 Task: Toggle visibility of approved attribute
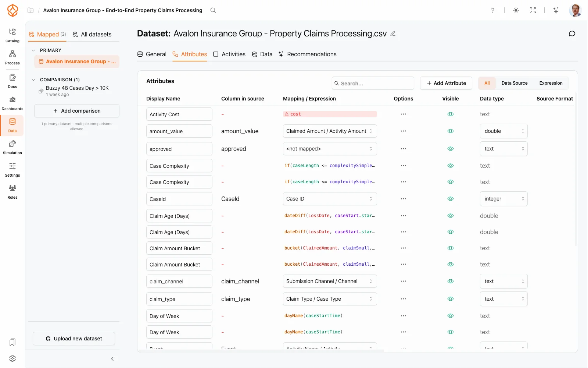point(451,149)
